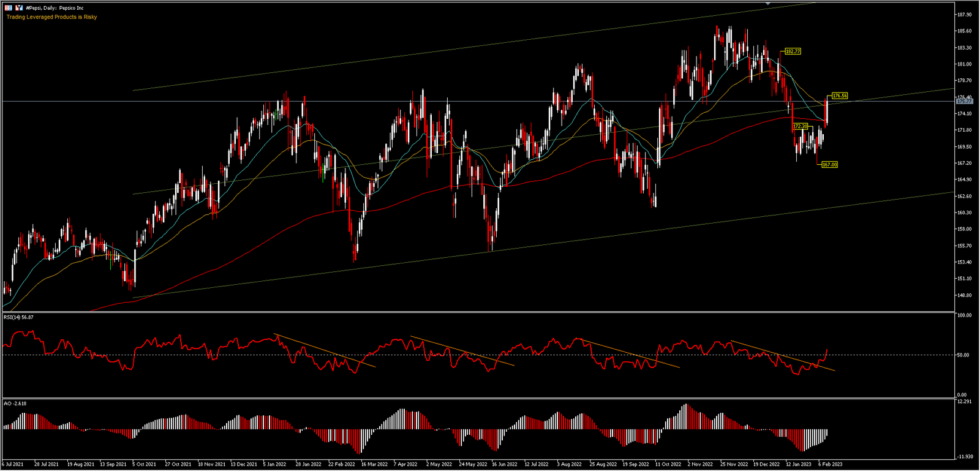The height and width of the screenshot is (471, 980).
Task: Click the 6 Feb 2023 date on timeline
Action: 831,464
